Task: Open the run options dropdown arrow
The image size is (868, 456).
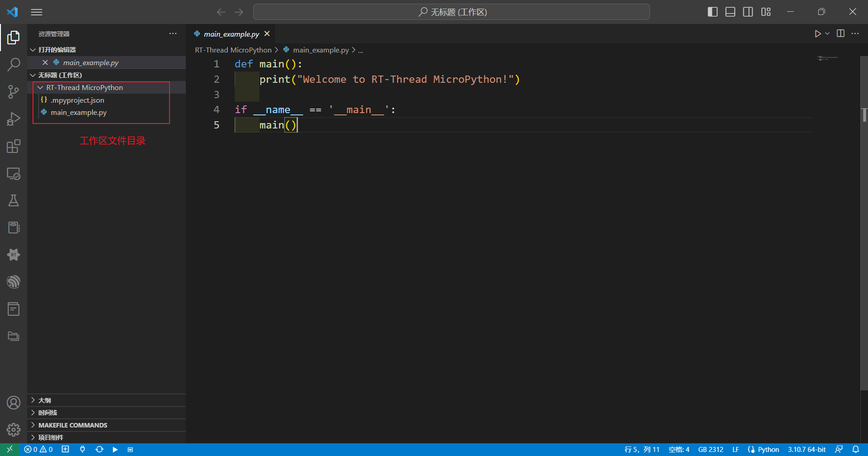Action: (827, 33)
